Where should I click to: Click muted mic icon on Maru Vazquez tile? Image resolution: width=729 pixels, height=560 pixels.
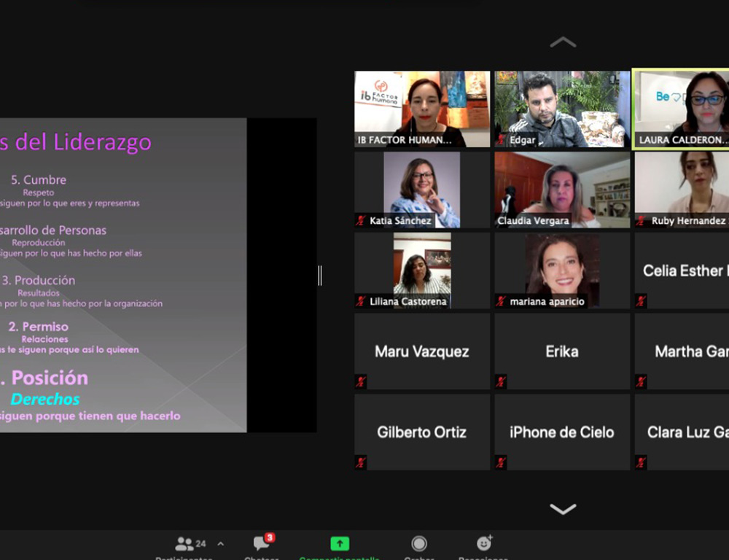coord(361,381)
